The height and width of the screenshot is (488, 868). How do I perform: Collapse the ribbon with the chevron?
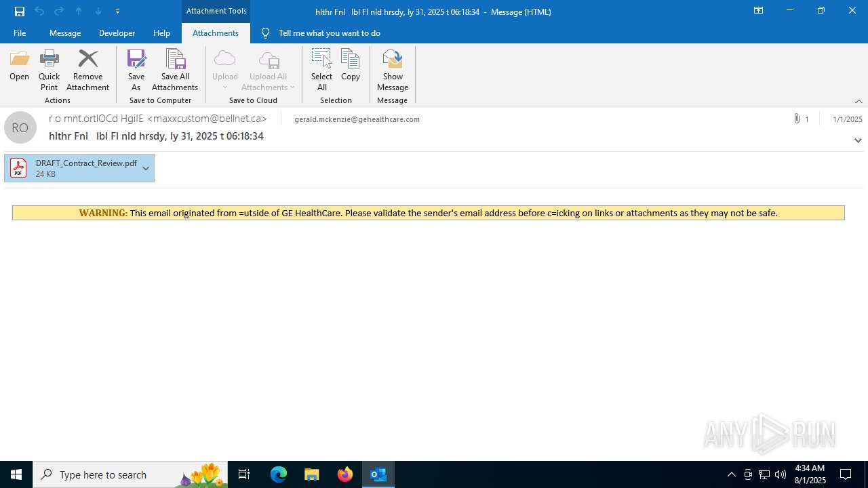click(859, 101)
